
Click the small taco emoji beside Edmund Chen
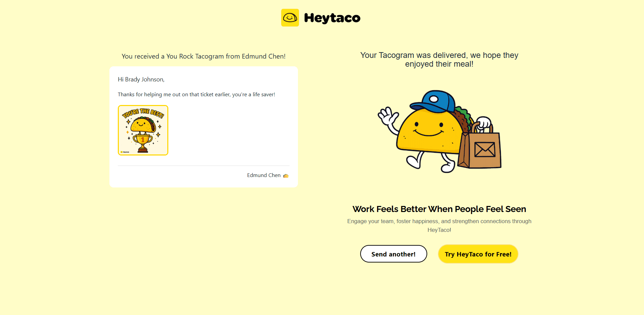286,176
